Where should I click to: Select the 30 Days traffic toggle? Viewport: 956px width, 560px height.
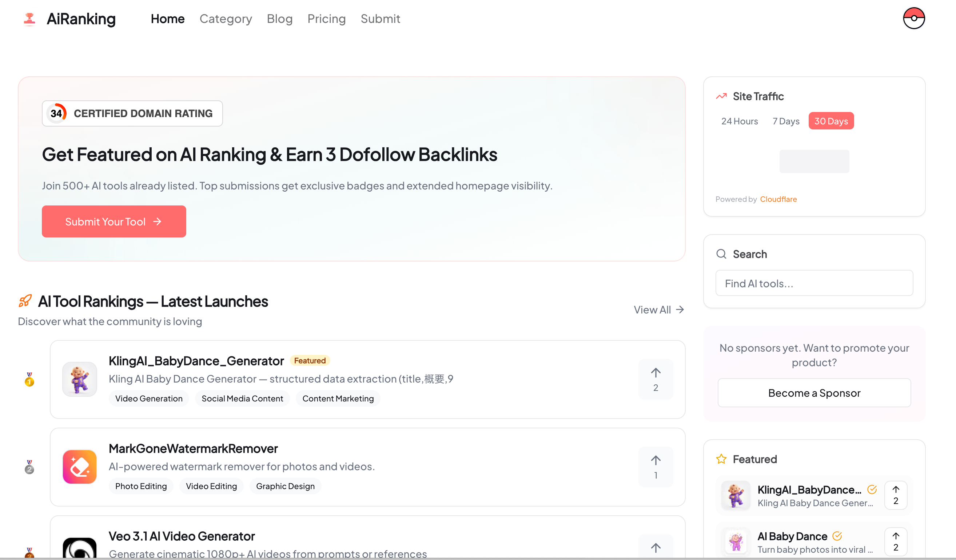pyautogui.click(x=831, y=121)
